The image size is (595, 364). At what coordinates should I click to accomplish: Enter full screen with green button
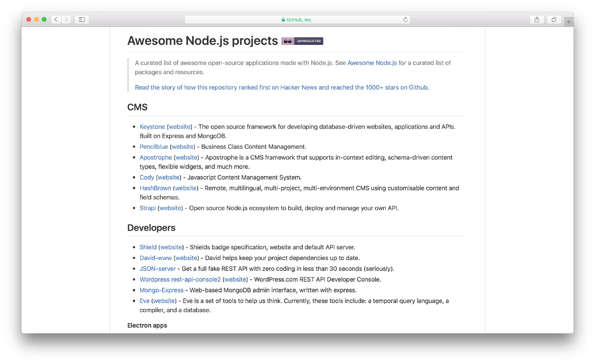pos(44,19)
